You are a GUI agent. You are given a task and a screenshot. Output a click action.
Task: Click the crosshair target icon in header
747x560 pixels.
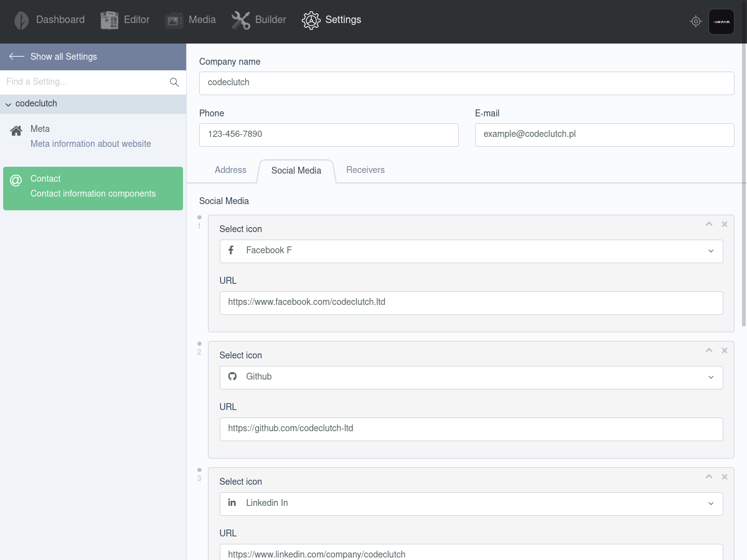696,21
